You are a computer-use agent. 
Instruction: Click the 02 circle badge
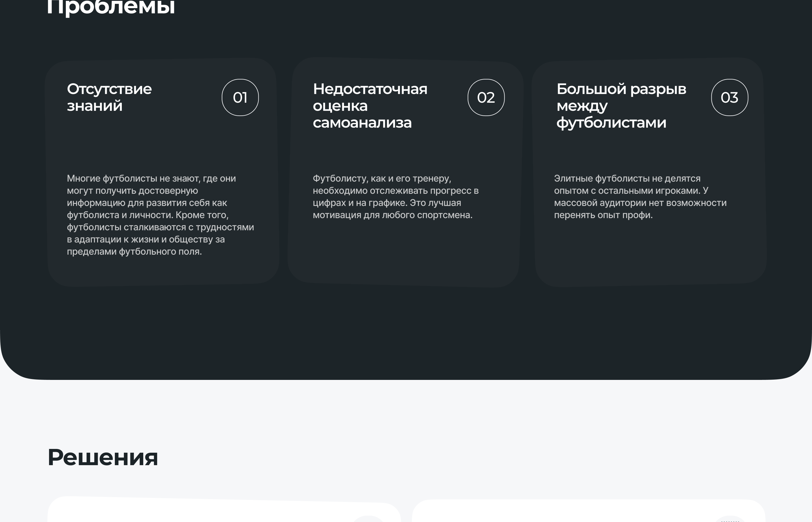486,98
